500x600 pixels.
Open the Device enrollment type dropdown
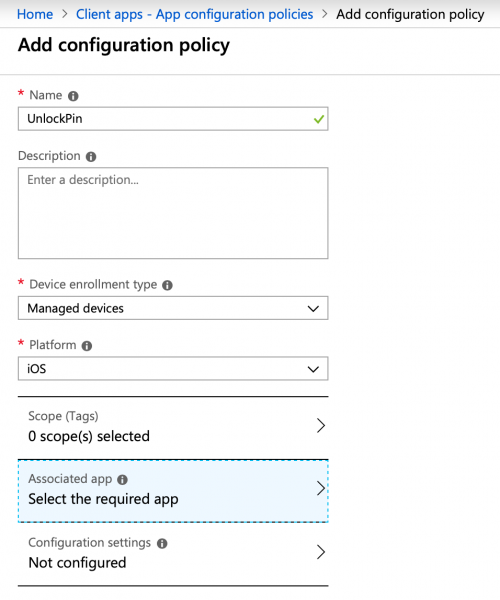click(173, 308)
